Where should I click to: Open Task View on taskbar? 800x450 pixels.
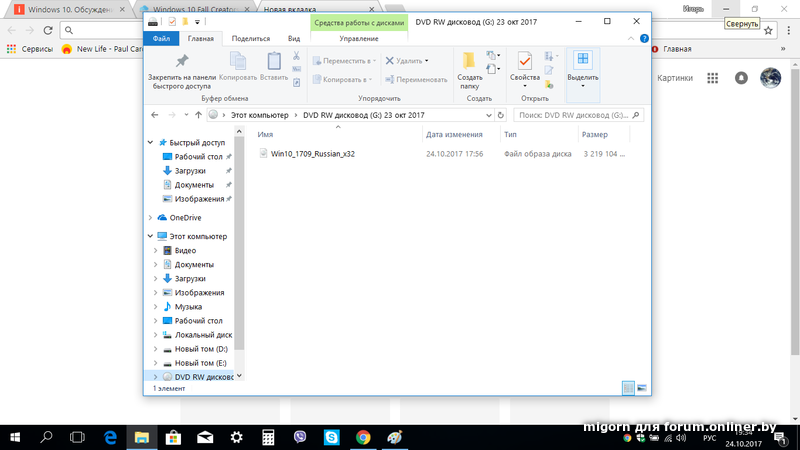78,437
